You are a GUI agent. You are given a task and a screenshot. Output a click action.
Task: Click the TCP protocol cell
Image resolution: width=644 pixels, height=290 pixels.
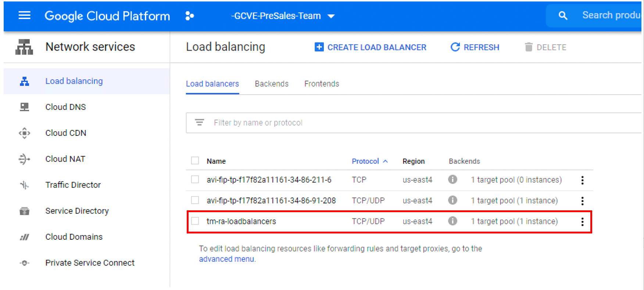click(x=359, y=180)
